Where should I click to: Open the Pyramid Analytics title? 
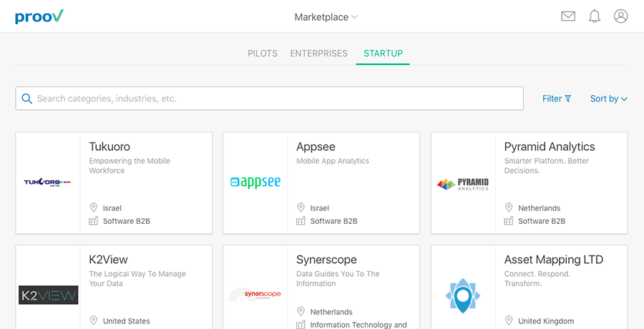pos(550,147)
